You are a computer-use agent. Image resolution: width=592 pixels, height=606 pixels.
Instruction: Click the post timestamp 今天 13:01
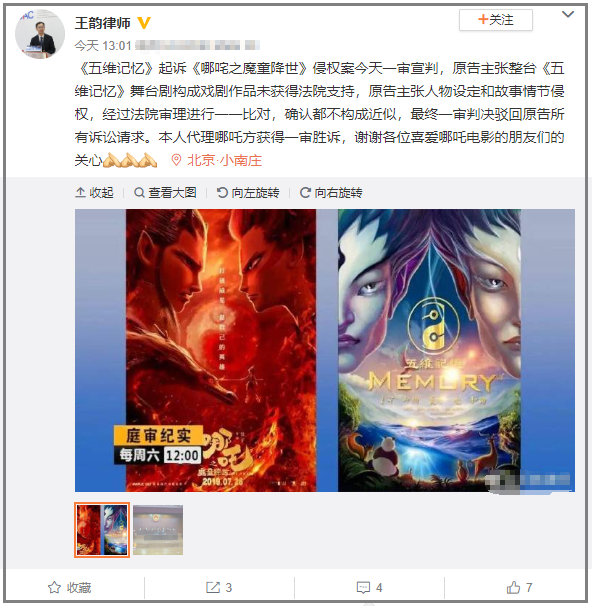pyautogui.click(x=103, y=46)
